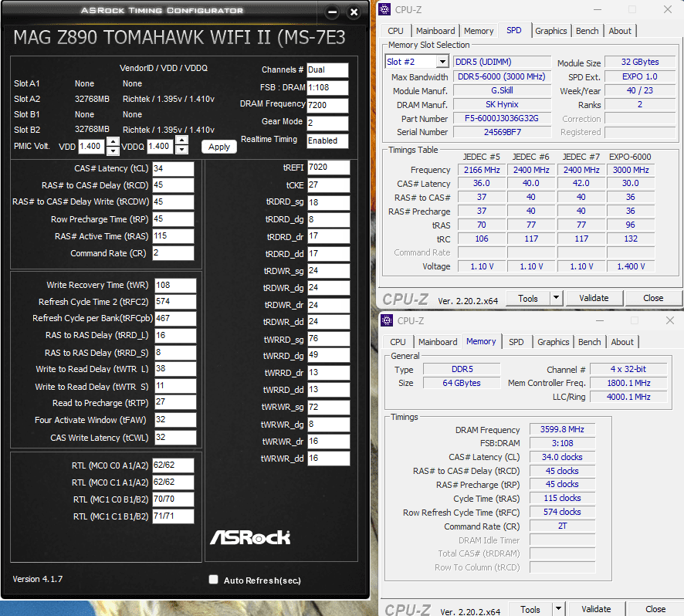Click Tools button in upper CPU-Z window

(x=528, y=299)
